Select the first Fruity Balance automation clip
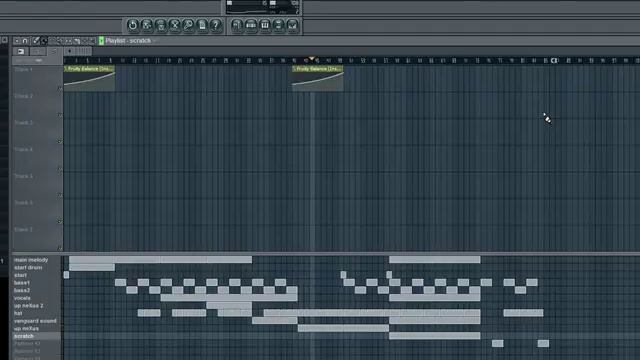The width and height of the screenshot is (640, 360). click(x=89, y=78)
